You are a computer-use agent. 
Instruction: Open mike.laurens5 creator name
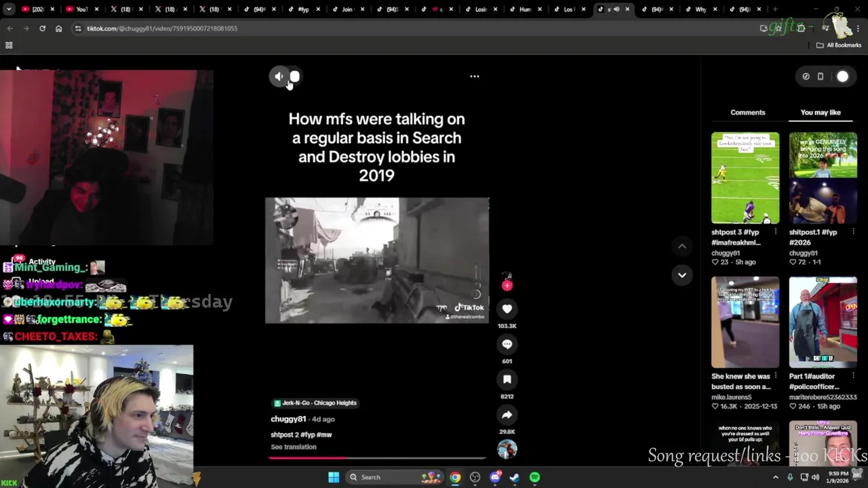(731, 397)
